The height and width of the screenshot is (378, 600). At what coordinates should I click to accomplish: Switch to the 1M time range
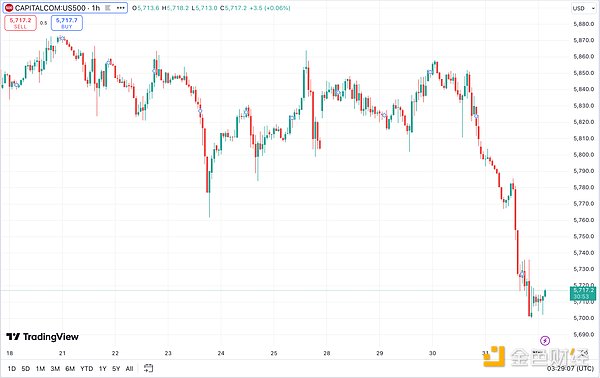tap(40, 368)
